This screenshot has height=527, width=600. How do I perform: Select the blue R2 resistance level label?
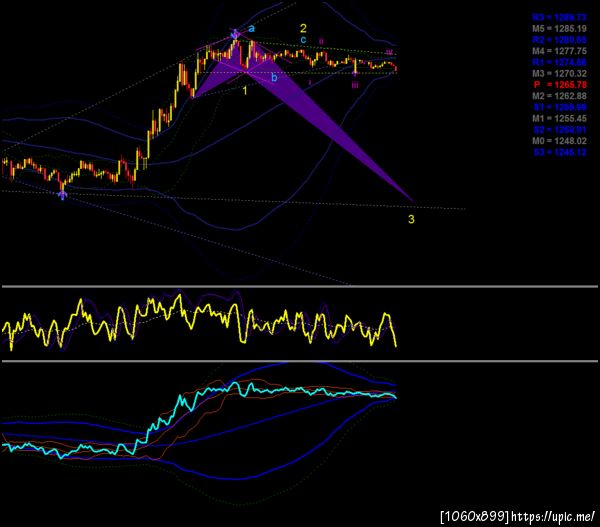pyautogui.click(x=559, y=40)
